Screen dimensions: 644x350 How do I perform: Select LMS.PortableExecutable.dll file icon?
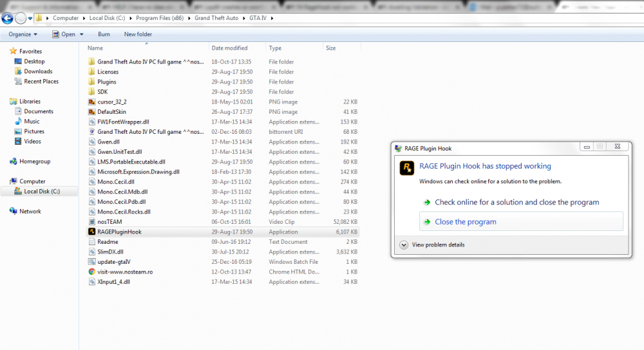[x=91, y=161]
